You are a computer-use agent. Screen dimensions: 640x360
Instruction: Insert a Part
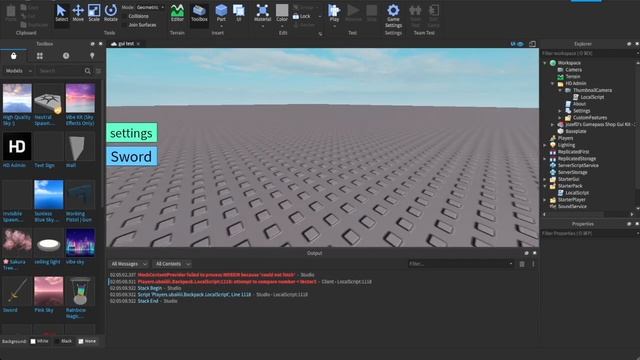pyautogui.click(x=221, y=13)
